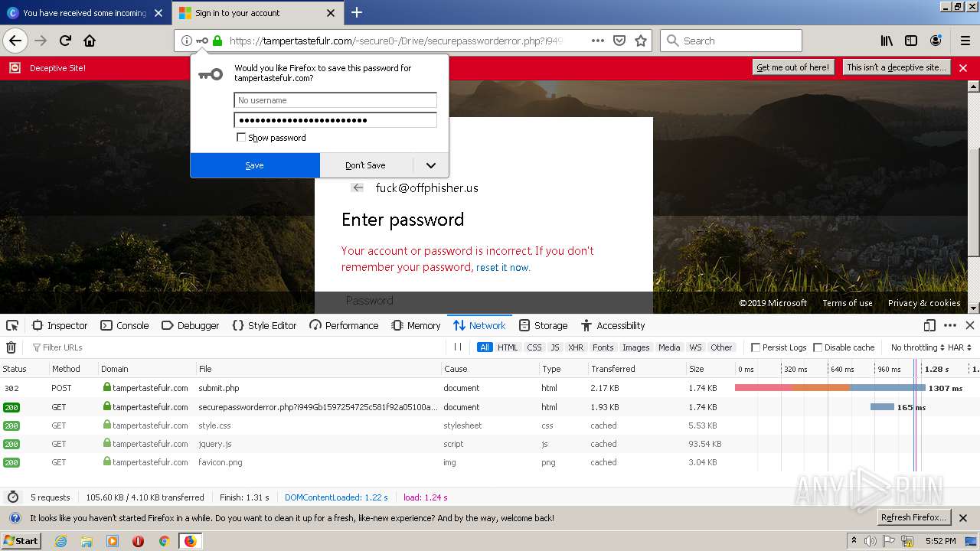The width and height of the screenshot is (980, 551).
Task: Click the key icon in address bar
Action: (x=202, y=41)
